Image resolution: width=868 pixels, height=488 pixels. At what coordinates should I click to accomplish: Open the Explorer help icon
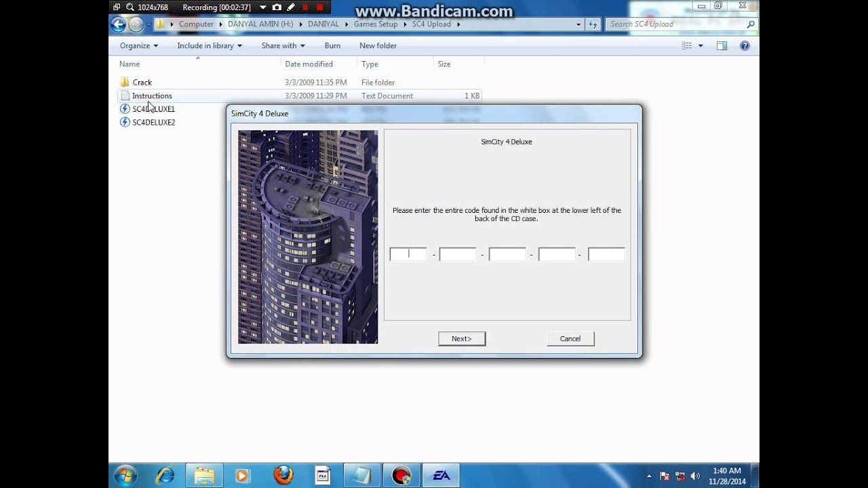coord(745,45)
